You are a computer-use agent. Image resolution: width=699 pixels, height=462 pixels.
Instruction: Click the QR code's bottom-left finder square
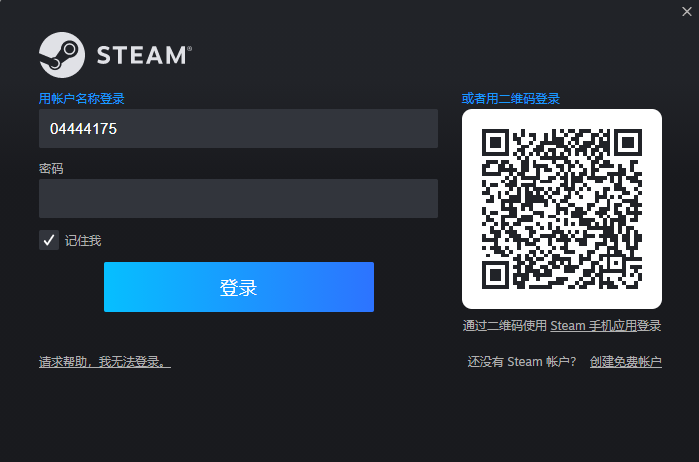[x=495, y=275]
